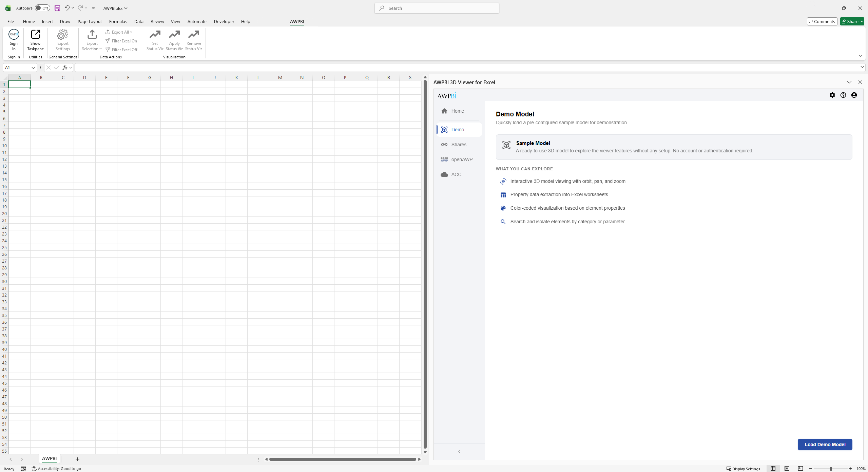Click the Redo arrow icon
868x472 pixels.
tap(80, 8)
